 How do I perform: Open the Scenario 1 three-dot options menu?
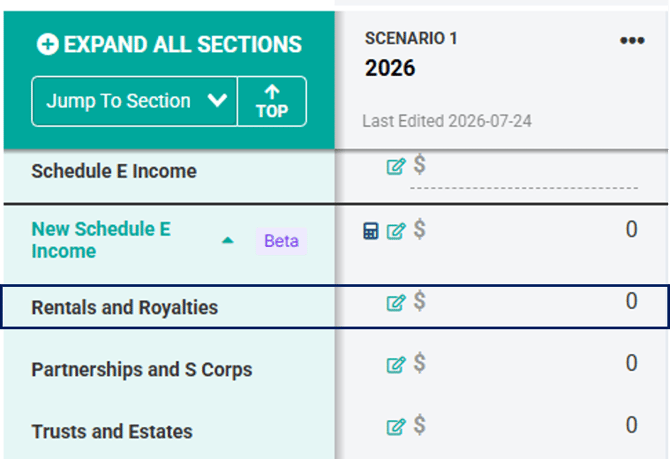pyautogui.click(x=632, y=41)
